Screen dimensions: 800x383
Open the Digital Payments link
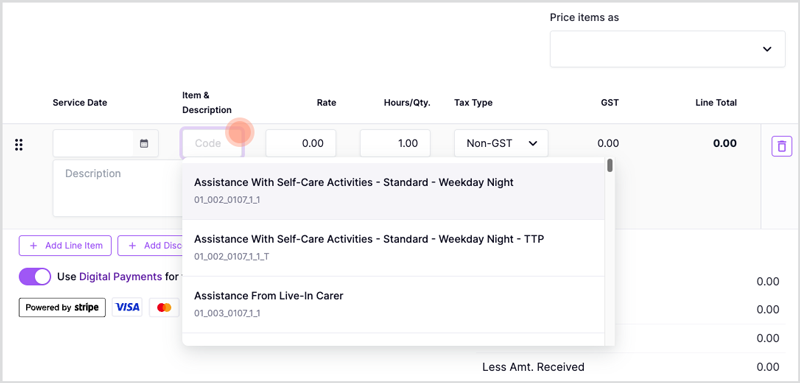point(120,277)
